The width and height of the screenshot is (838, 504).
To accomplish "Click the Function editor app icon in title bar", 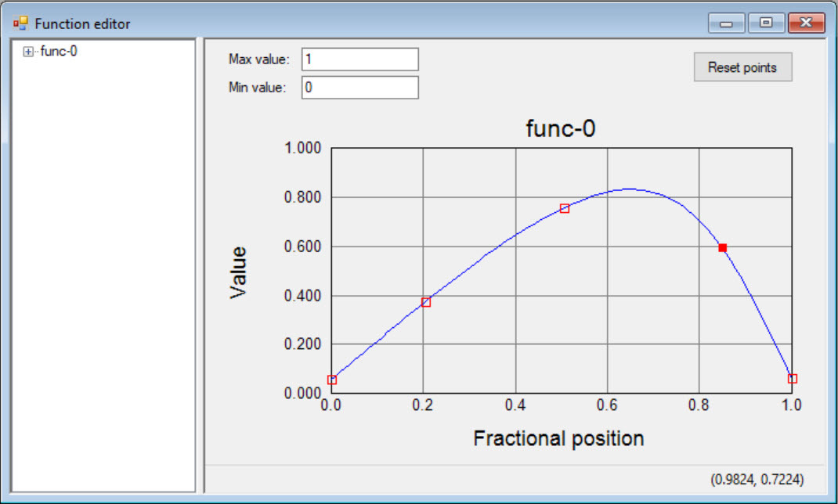I will (x=20, y=23).
